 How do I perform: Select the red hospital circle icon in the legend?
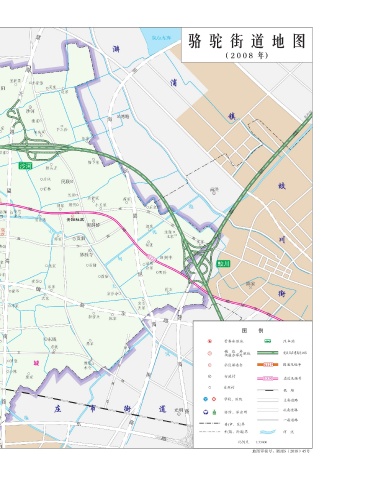tap(214, 399)
